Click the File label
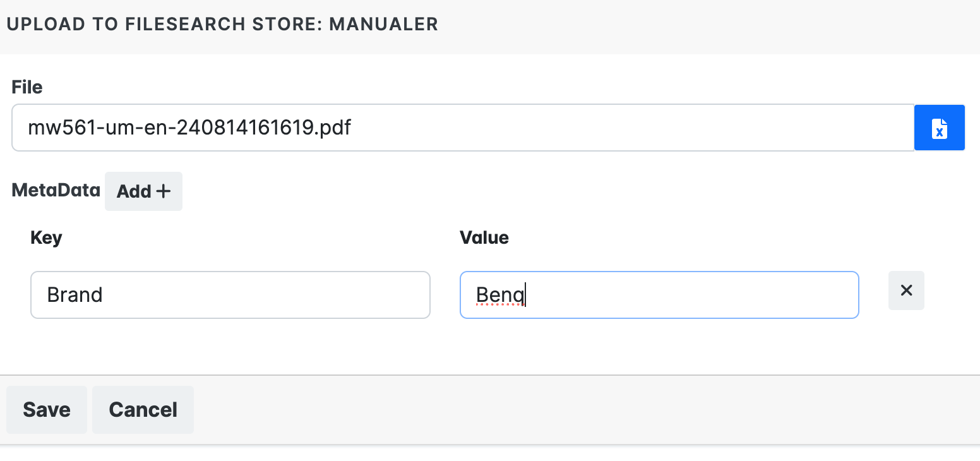Image resolution: width=980 pixels, height=461 pixels. (27, 87)
